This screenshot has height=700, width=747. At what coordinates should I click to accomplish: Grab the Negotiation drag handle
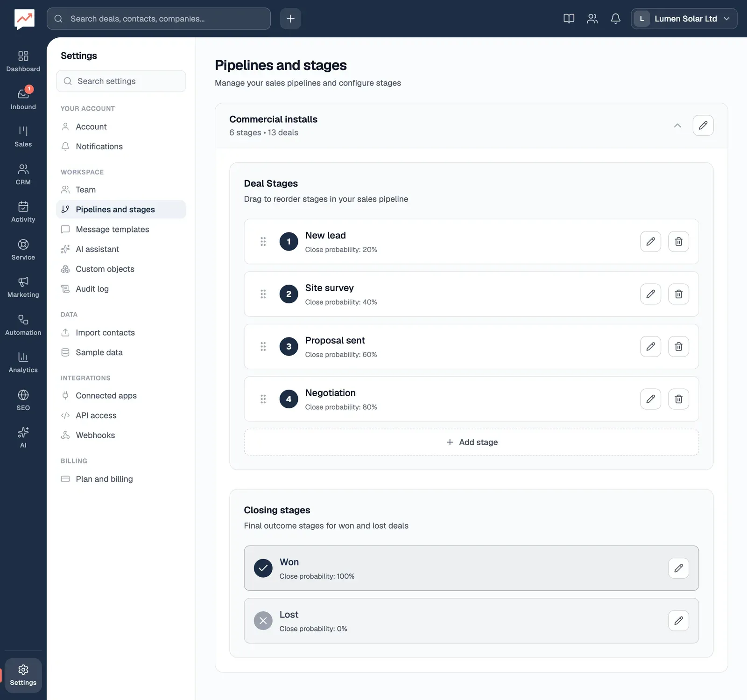tap(263, 399)
